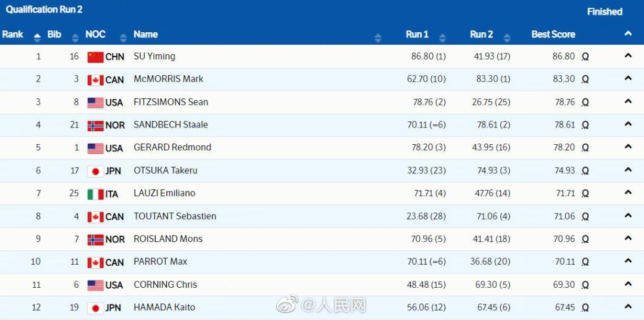The width and height of the screenshot is (644, 320).
Task: Toggle HAMADA Kaito row chevron
Action: click(628, 306)
